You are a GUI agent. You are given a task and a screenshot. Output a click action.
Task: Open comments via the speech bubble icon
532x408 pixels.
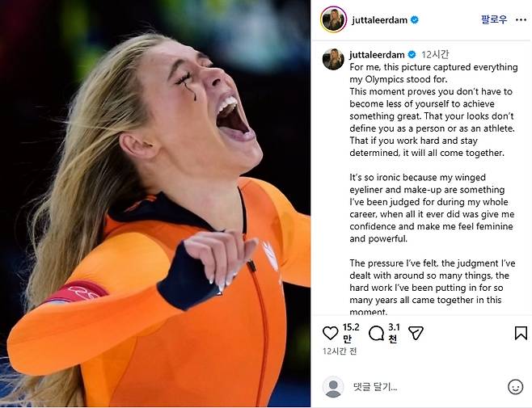coord(376,333)
